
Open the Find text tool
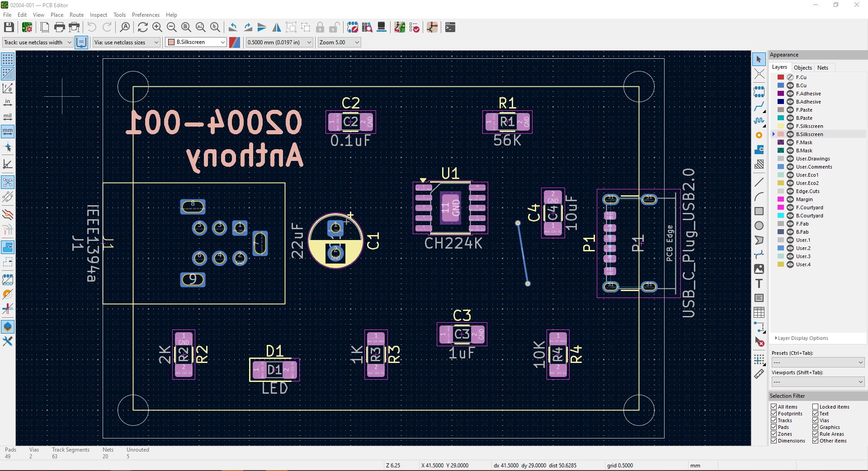[x=125, y=28]
